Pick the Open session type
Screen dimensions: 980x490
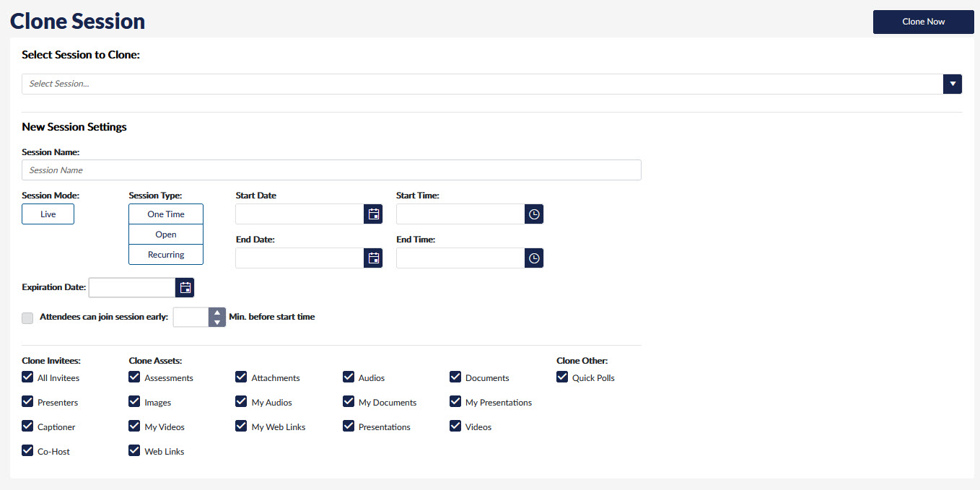click(x=166, y=235)
